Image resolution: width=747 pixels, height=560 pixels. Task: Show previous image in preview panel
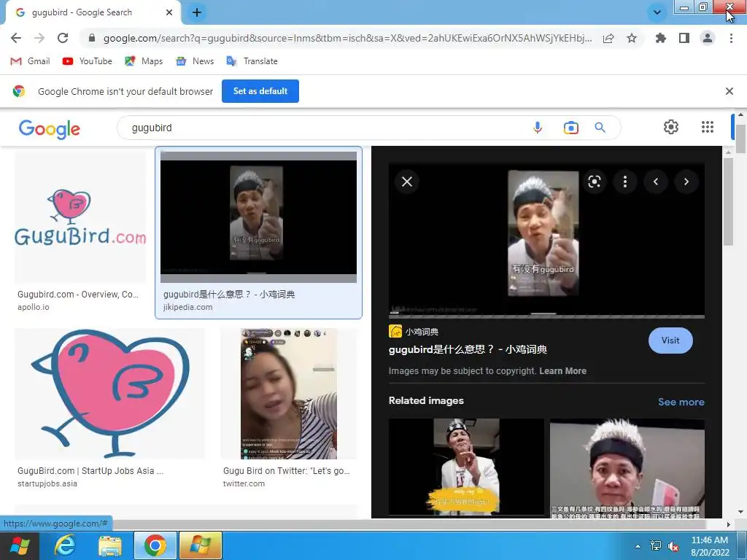pyautogui.click(x=656, y=182)
